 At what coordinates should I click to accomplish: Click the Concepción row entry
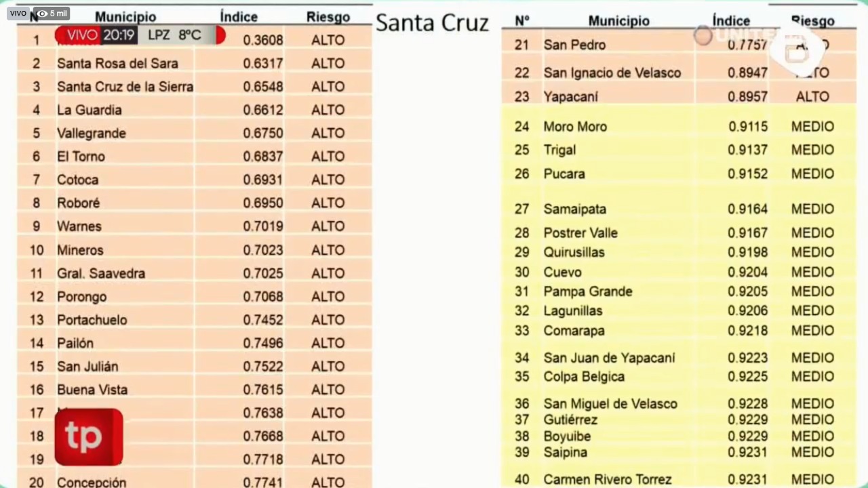195,482
